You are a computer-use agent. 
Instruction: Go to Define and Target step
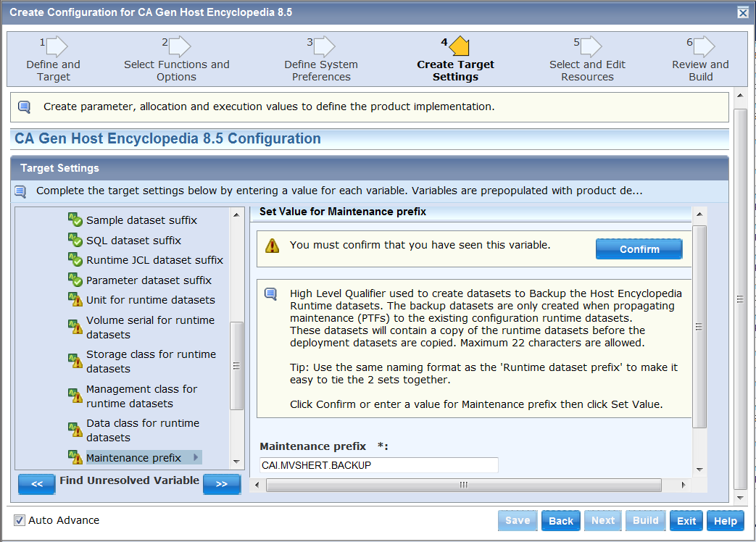pyautogui.click(x=53, y=70)
